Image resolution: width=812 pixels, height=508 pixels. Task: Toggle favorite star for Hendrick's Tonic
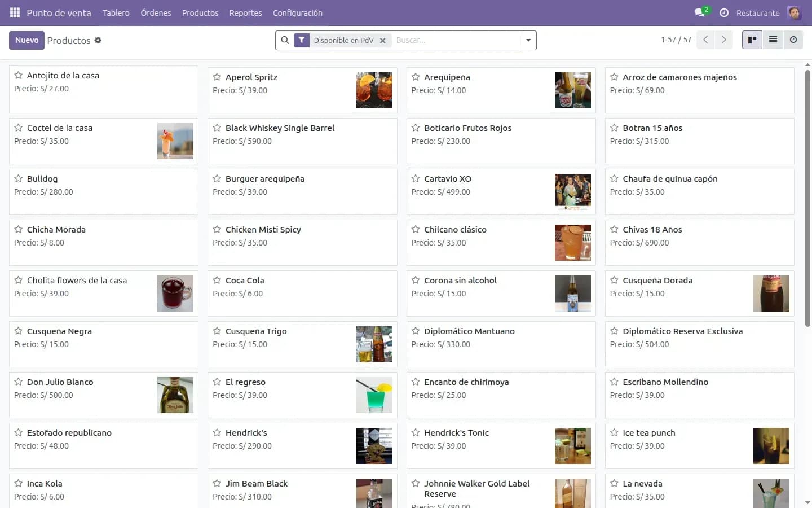[x=416, y=432]
